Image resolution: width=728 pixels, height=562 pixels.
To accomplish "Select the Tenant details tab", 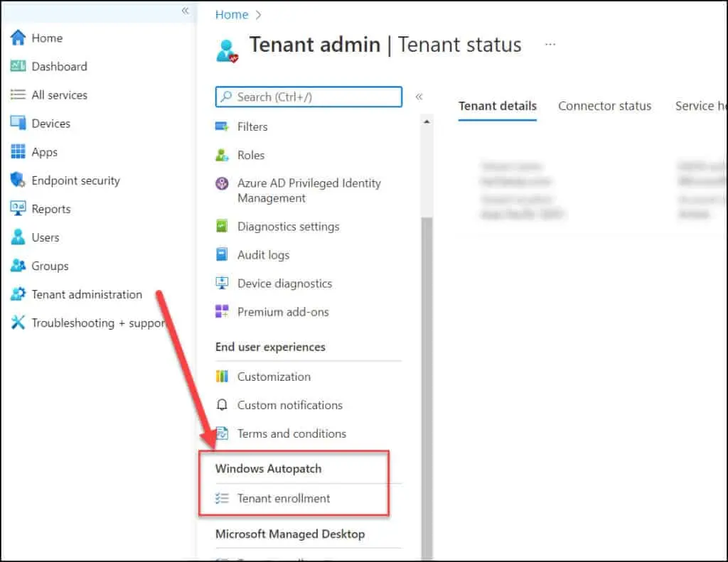I will pyautogui.click(x=497, y=106).
